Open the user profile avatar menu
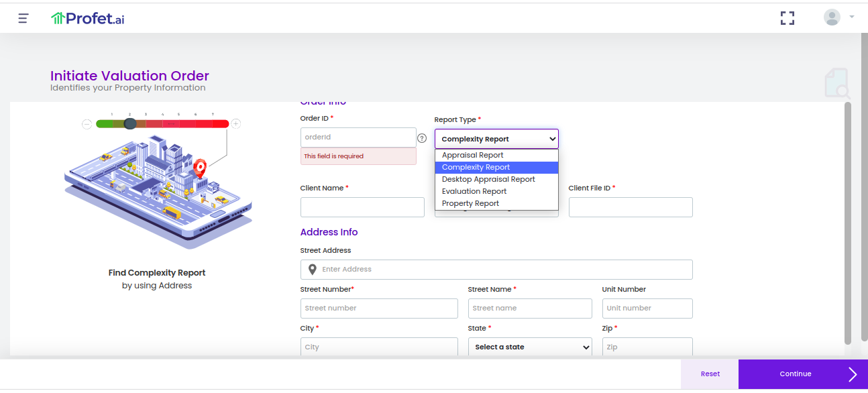The width and height of the screenshot is (868, 393). pos(831,17)
